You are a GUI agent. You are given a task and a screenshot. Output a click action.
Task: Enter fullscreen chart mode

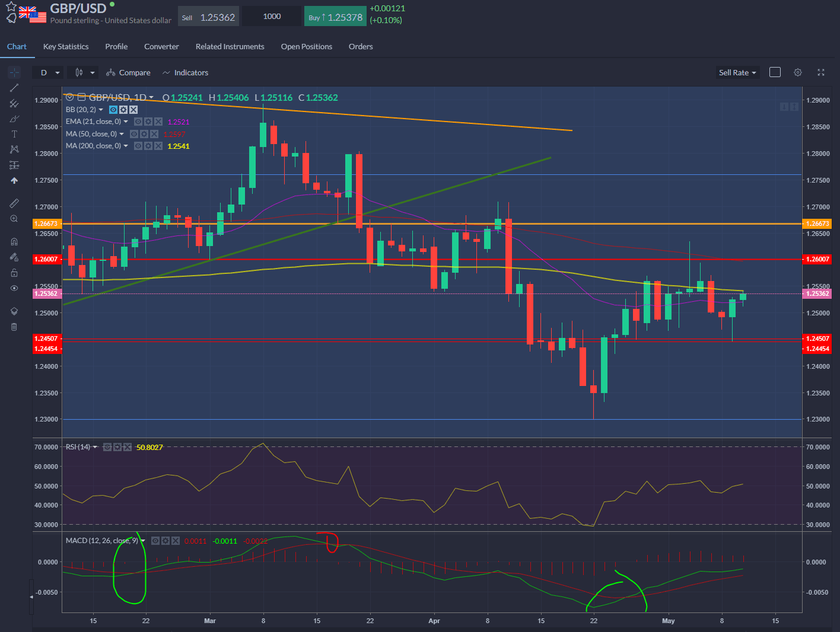[x=821, y=72]
